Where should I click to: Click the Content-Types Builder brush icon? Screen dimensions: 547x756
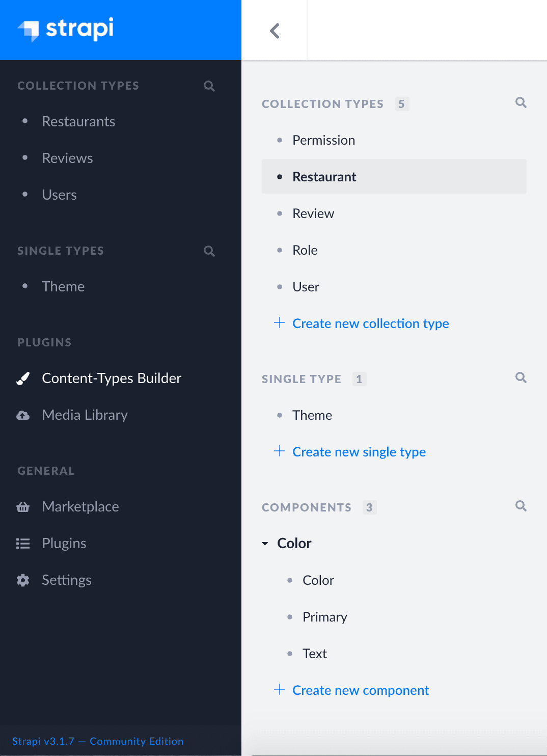[23, 378]
